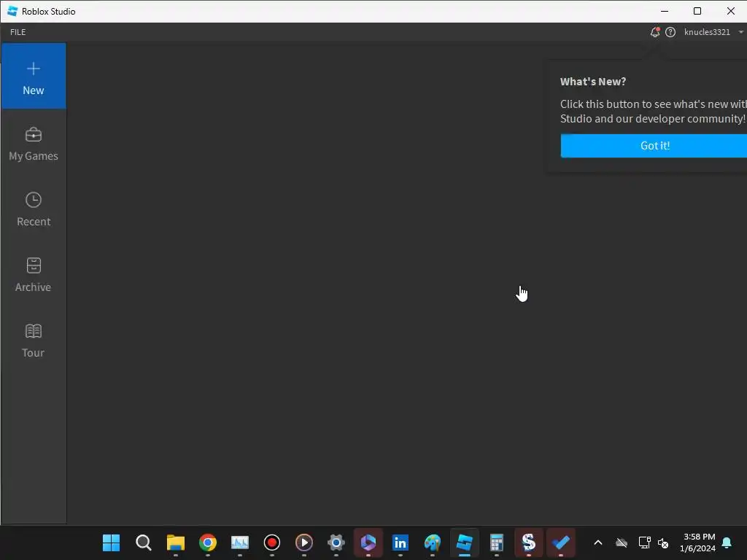Open taskbar Search
Viewport: 747px width, 560px height.
144,542
